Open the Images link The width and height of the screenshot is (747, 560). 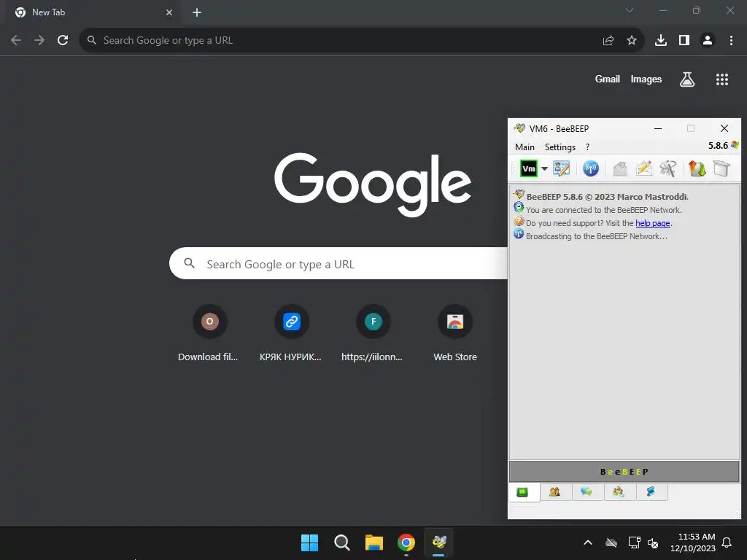point(646,79)
